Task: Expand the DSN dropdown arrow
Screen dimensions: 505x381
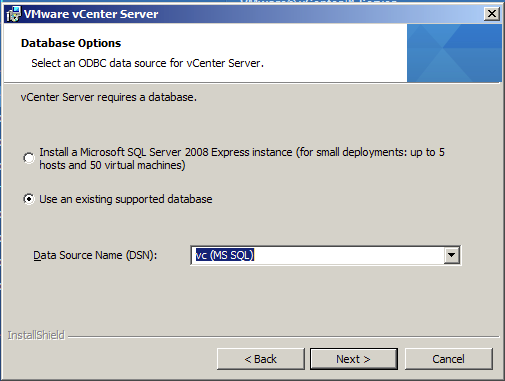Action: tap(452, 255)
